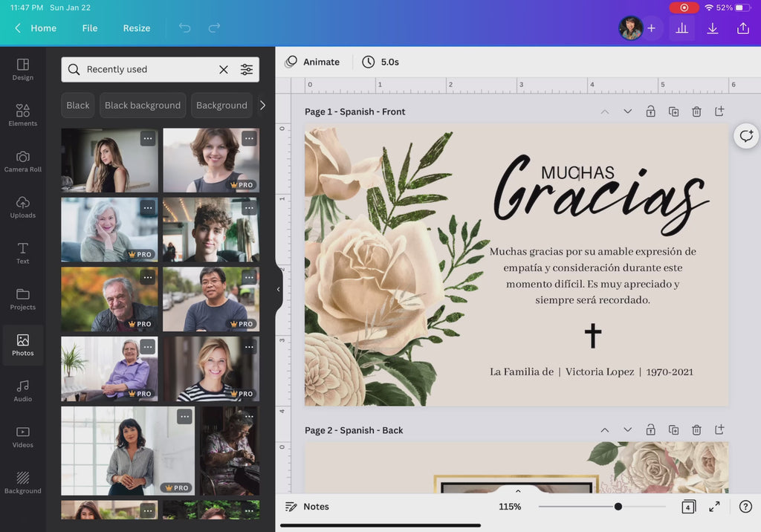Select La Familia de Victoria Lopez text
Screen dimensions: 761x532
[x=591, y=372]
